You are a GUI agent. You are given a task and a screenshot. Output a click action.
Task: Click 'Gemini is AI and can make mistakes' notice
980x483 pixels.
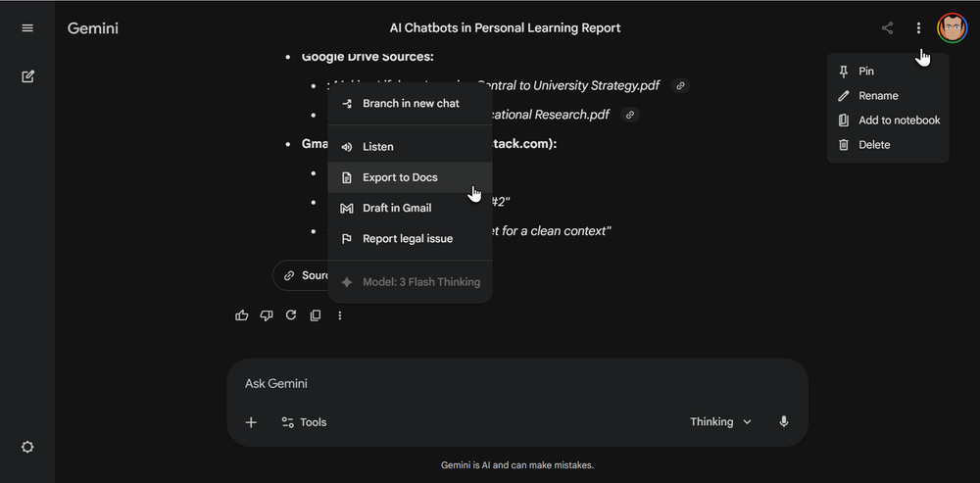(516, 465)
